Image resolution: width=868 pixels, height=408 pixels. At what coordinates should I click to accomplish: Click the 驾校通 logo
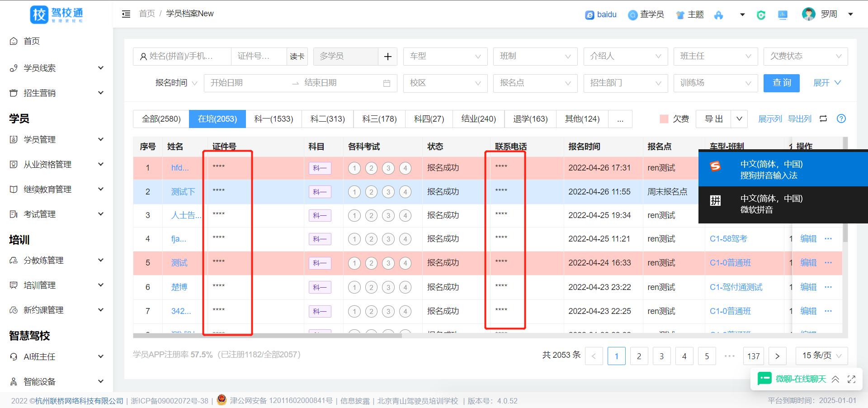point(57,14)
